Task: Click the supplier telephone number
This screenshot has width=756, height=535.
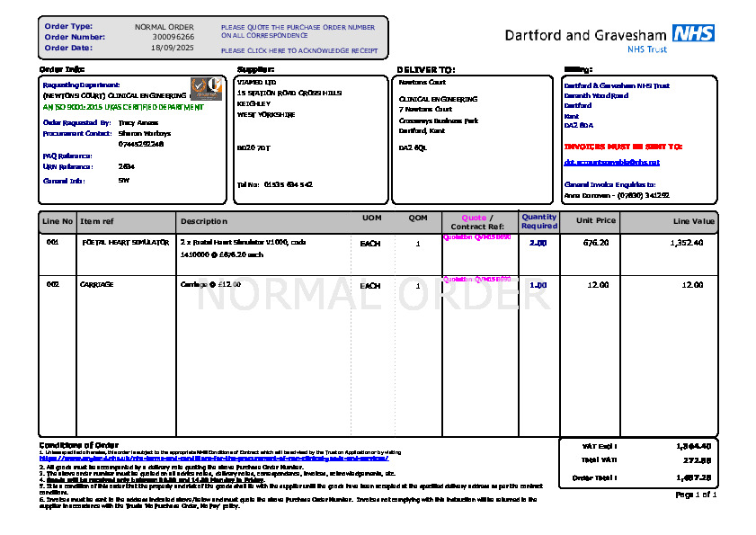Action: tap(288, 184)
